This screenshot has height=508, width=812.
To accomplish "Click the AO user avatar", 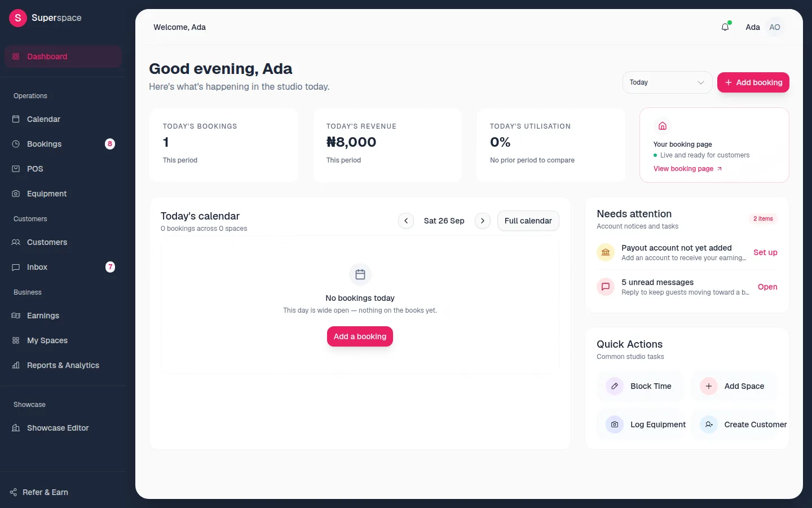I will 775,27.
